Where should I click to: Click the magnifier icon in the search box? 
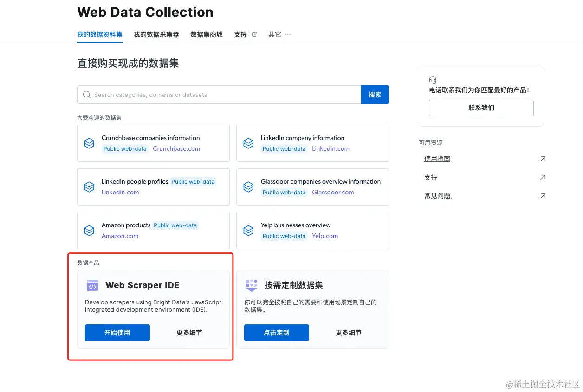coord(87,95)
